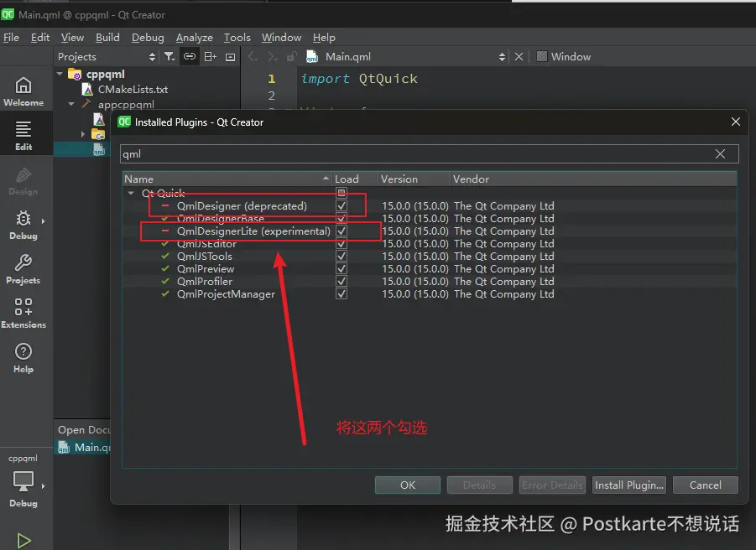Close the Main.qml document with X icon
Viewport: 756px width, 550px height.
coord(519,57)
